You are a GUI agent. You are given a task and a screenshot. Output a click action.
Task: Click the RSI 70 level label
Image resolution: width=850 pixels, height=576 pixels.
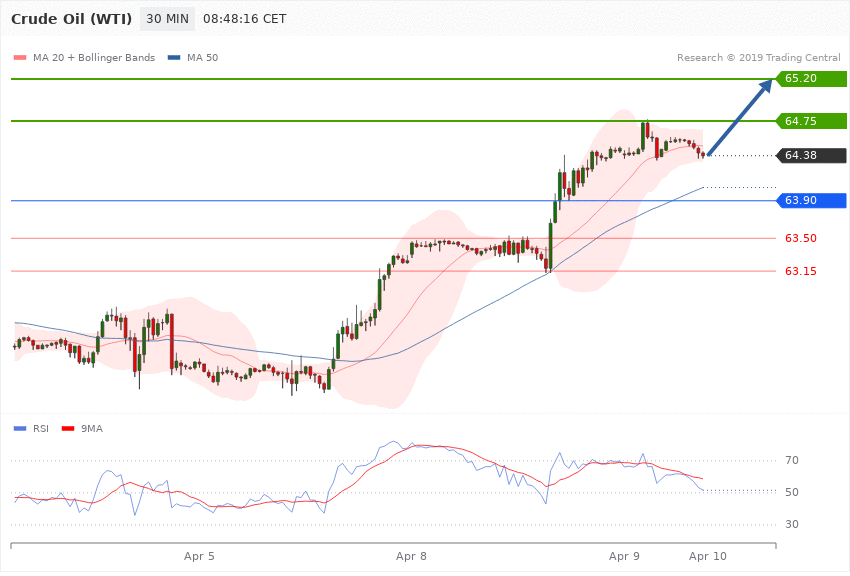point(791,461)
